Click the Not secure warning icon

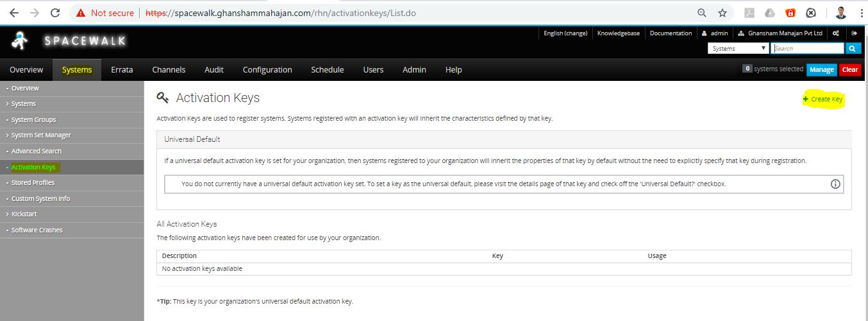(x=81, y=13)
